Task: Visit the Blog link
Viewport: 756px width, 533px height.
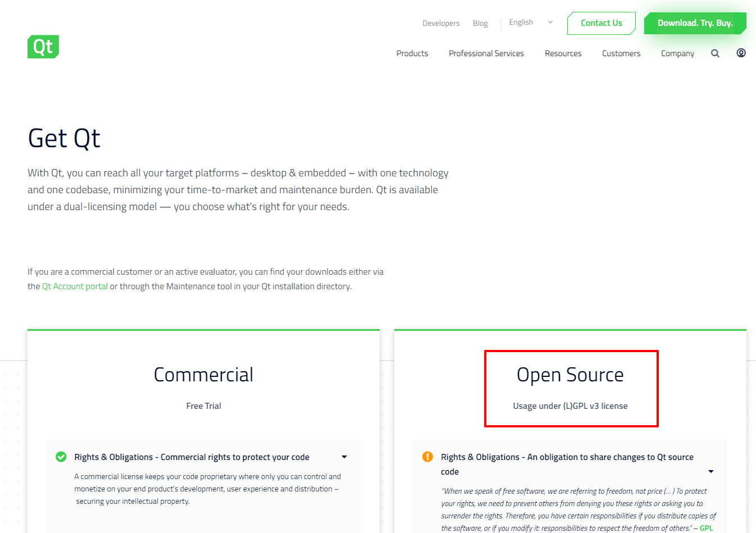Action: (x=480, y=24)
